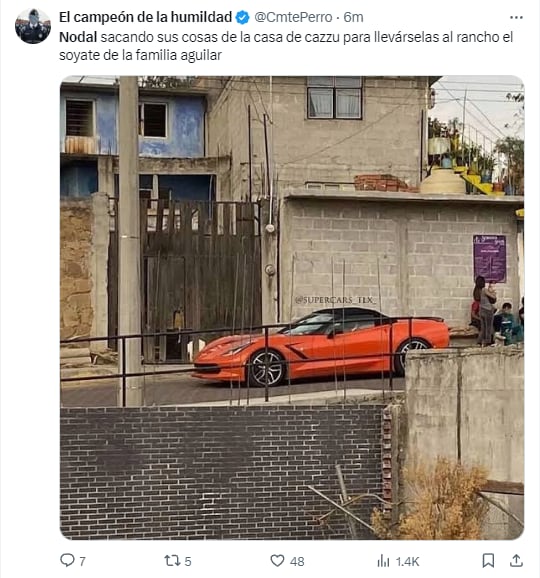540x578 pixels.
Task: Open the share upload icon
Action: (x=516, y=560)
